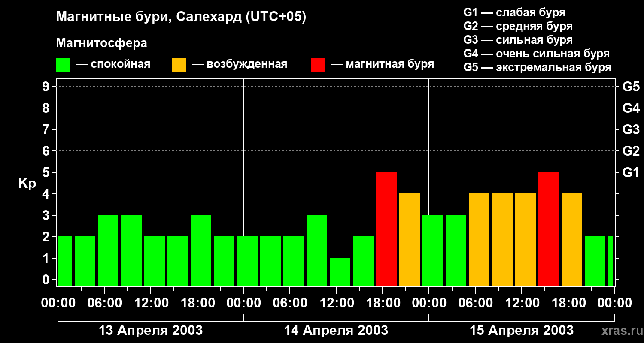Click the G1 level label on right axis
The height and width of the screenshot is (343, 644).
point(631,173)
